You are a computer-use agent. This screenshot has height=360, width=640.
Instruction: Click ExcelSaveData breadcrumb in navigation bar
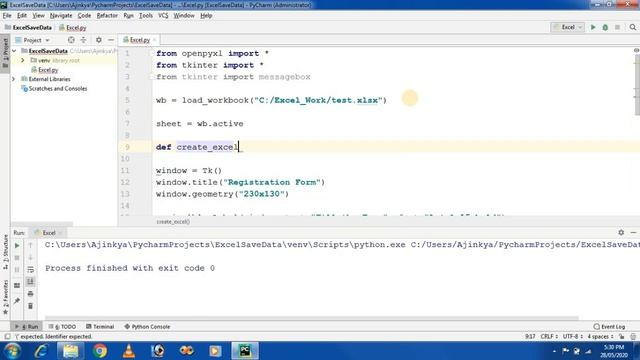coord(28,28)
